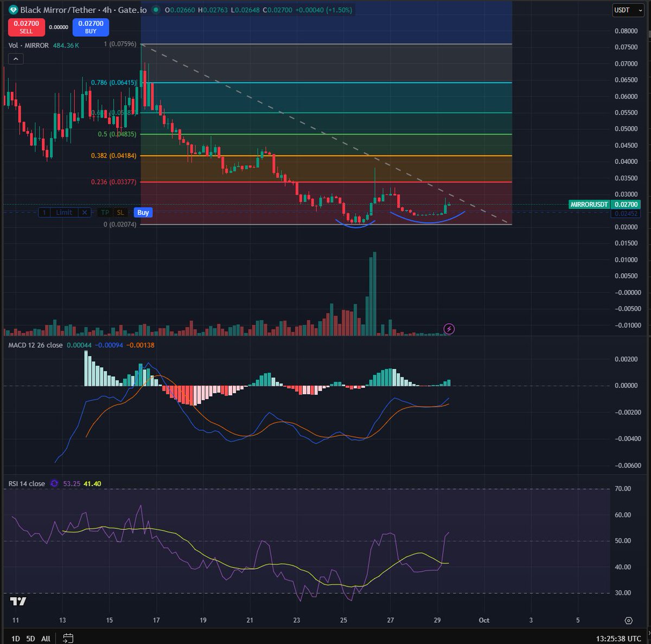Click the Fib 0.5 (0.04835) label
The height and width of the screenshot is (644, 651).
coord(117,134)
